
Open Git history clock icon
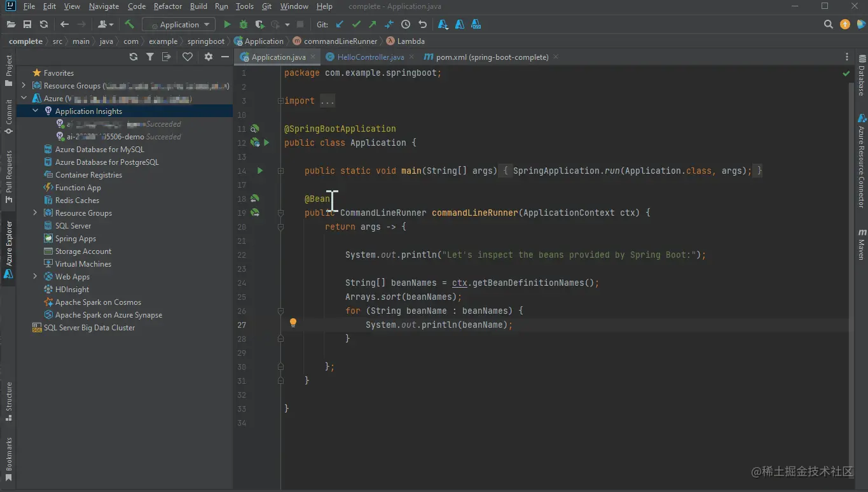[406, 24]
